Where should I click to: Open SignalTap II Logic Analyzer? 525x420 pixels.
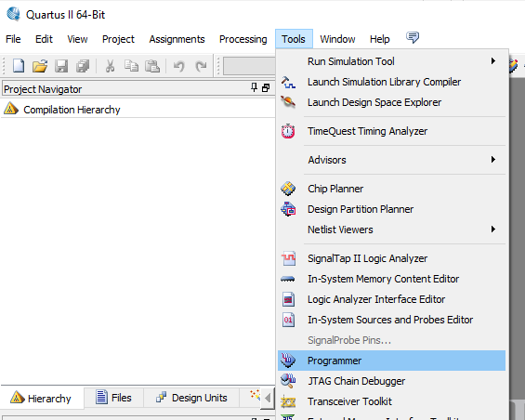point(391,258)
